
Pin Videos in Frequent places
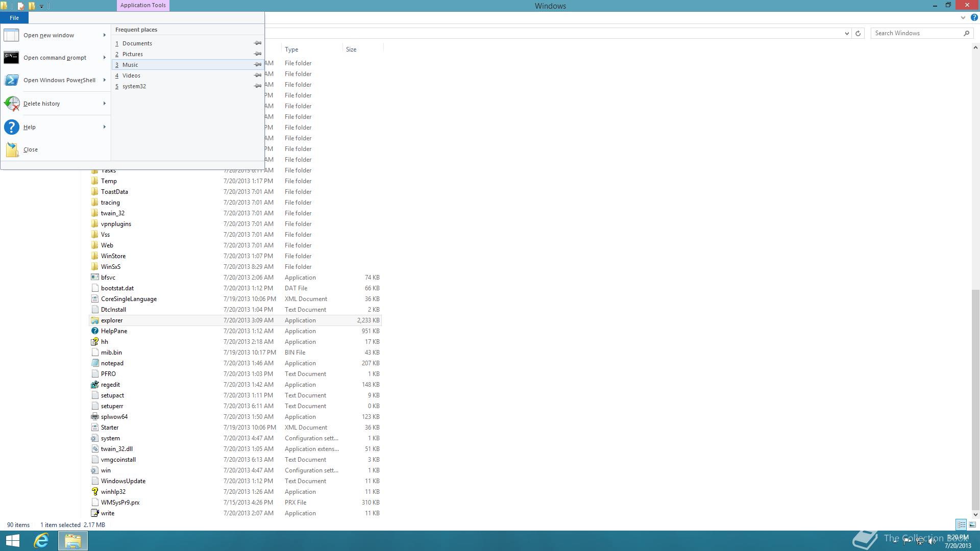(x=258, y=76)
